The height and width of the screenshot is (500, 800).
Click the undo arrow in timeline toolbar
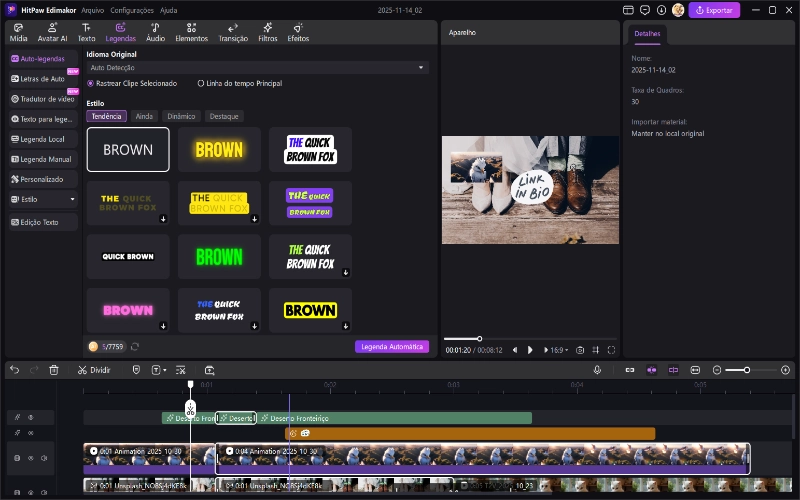pyautogui.click(x=14, y=369)
